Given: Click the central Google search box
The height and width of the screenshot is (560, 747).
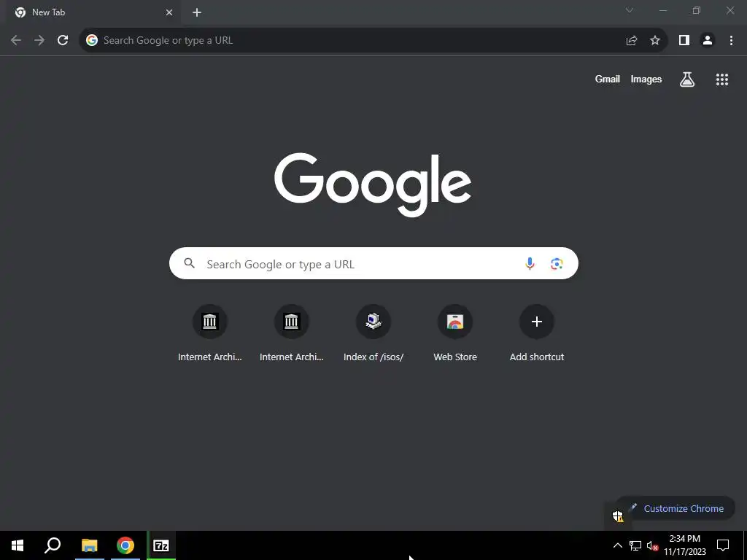Looking at the screenshot, I should click(373, 263).
